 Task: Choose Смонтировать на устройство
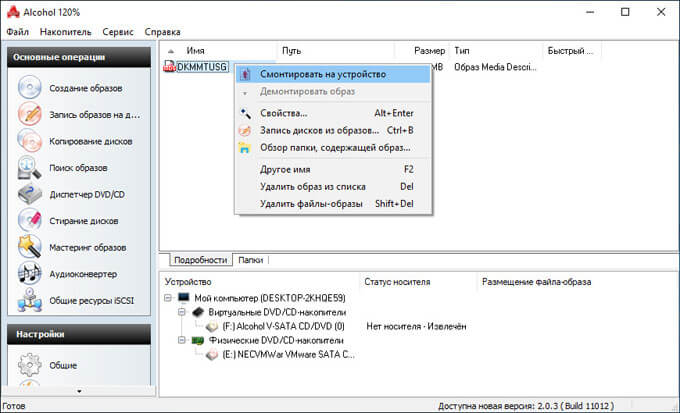click(333, 74)
